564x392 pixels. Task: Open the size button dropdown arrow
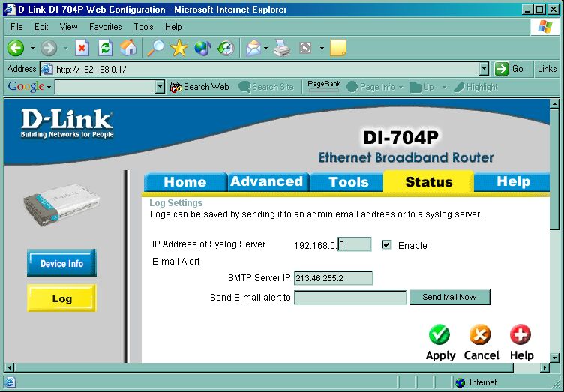[322, 48]
